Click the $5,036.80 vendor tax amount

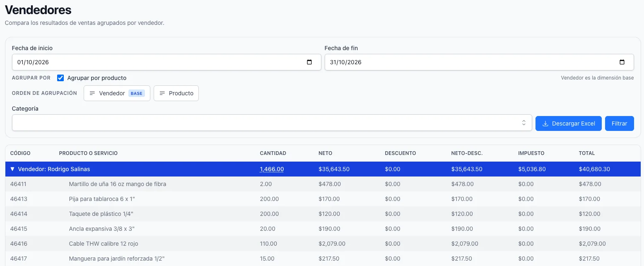(532, 169)
